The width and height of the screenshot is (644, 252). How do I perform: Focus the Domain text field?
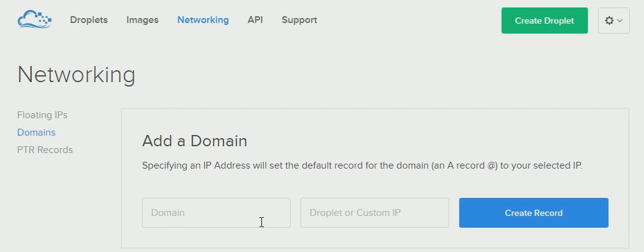[x=216, y=213]
